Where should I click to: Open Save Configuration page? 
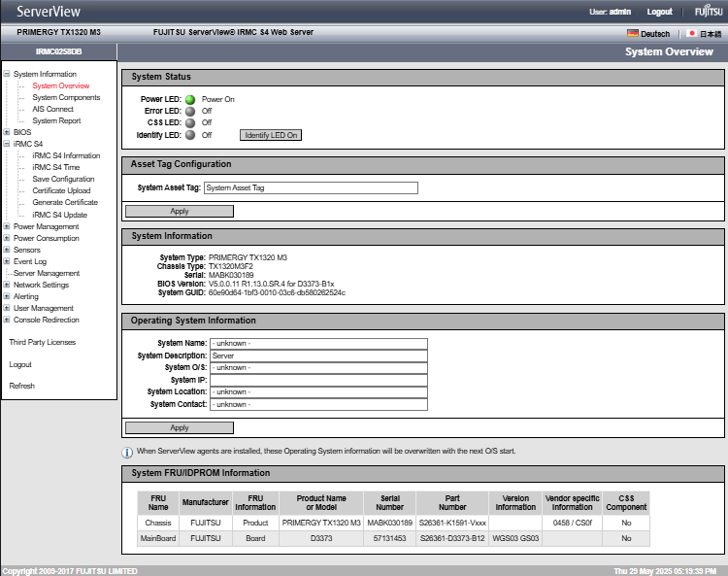(x=64, y=179)
